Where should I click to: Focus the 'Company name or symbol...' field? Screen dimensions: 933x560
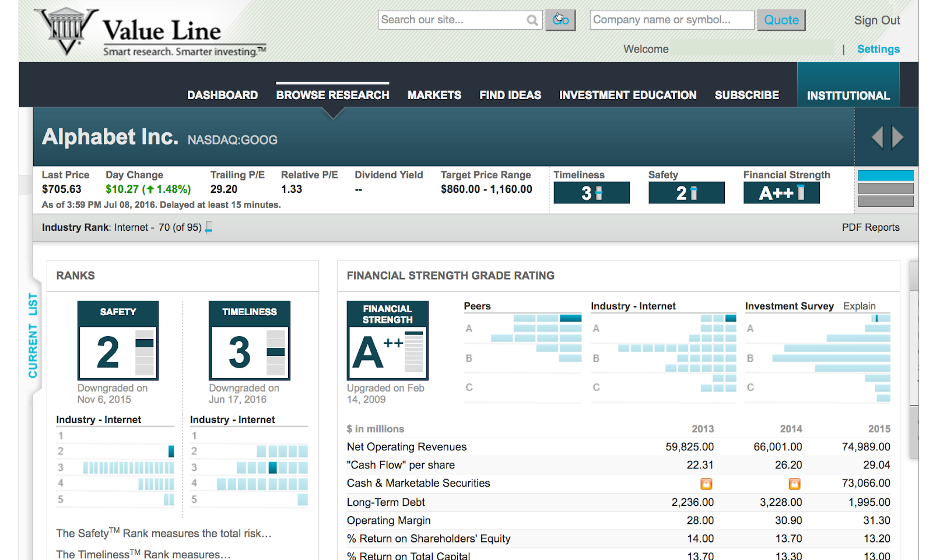click(672, 20)
